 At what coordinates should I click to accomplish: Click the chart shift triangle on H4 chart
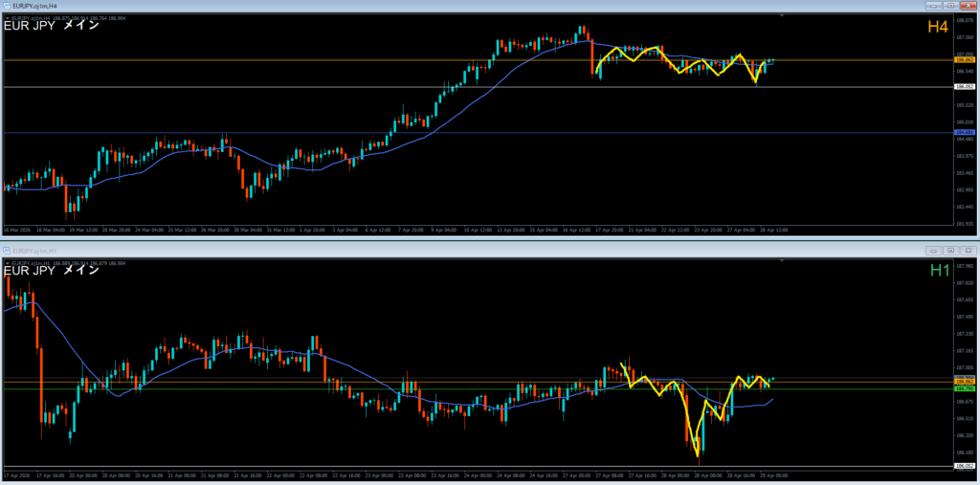tap(782, 16)
